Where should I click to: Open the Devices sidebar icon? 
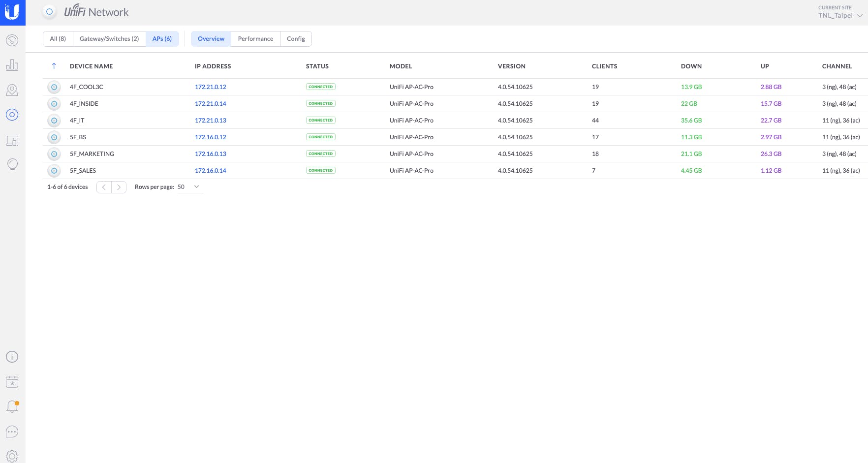pos(12,115)
